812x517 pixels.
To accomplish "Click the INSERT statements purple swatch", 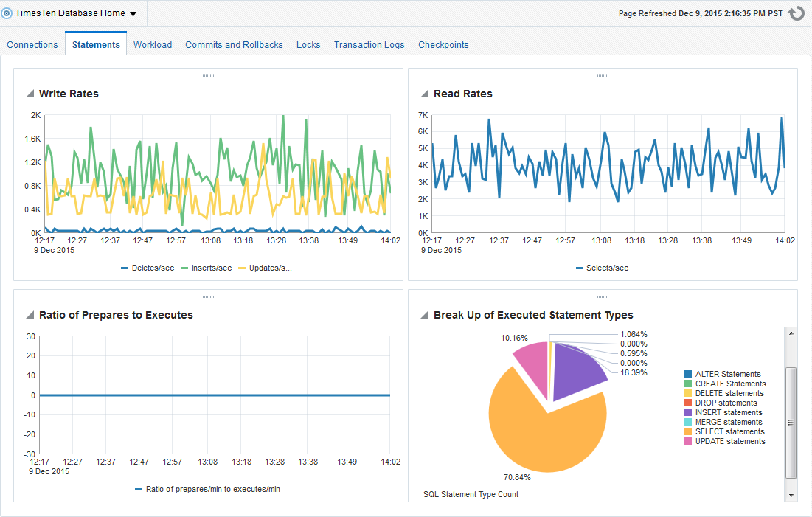I will point(688,413).
